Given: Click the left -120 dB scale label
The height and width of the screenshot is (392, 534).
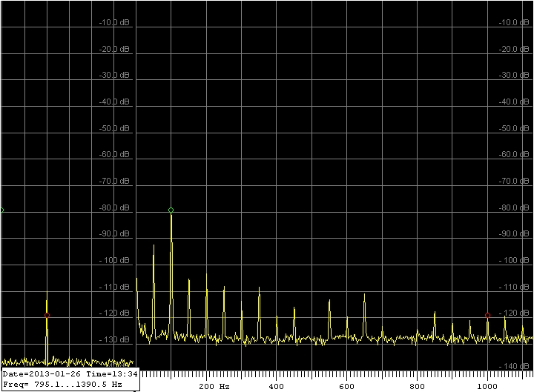Looking at the screenshot, I should pyautogui.click(x=114, y=313).
